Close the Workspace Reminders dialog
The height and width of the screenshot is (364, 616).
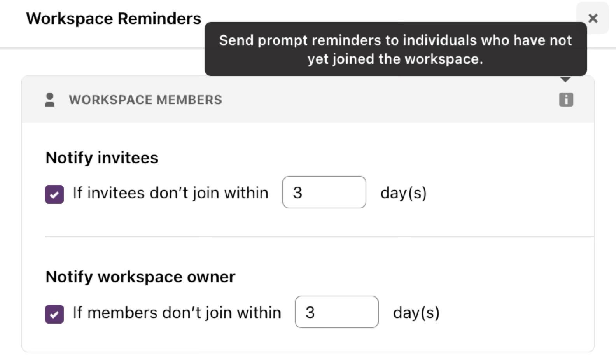[x=593, y=18]
